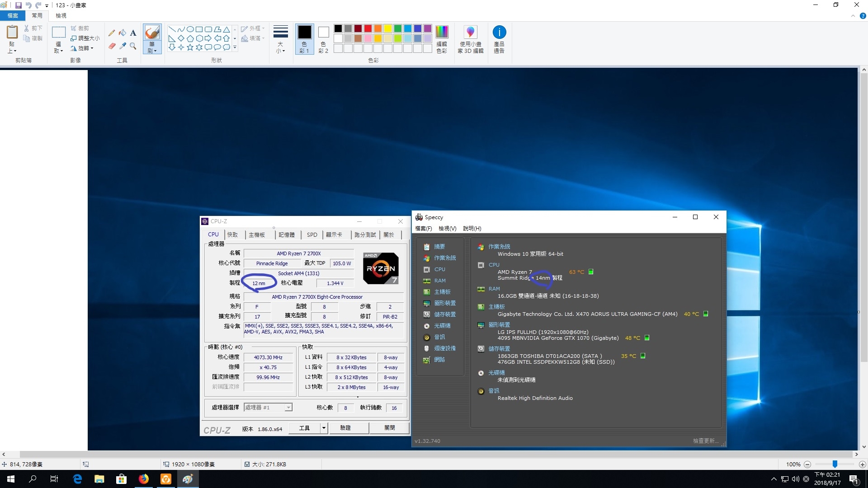Open the shape Outline dropdown

point(253,28)
